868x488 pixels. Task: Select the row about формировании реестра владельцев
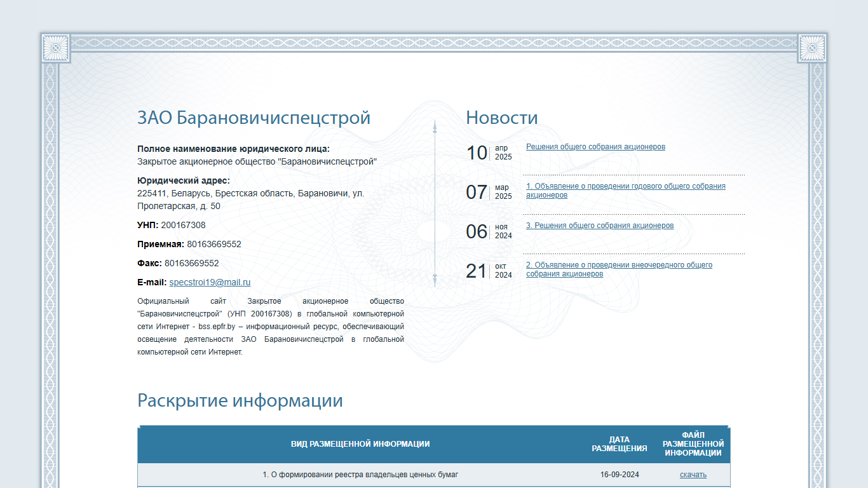tap(434, 475)
